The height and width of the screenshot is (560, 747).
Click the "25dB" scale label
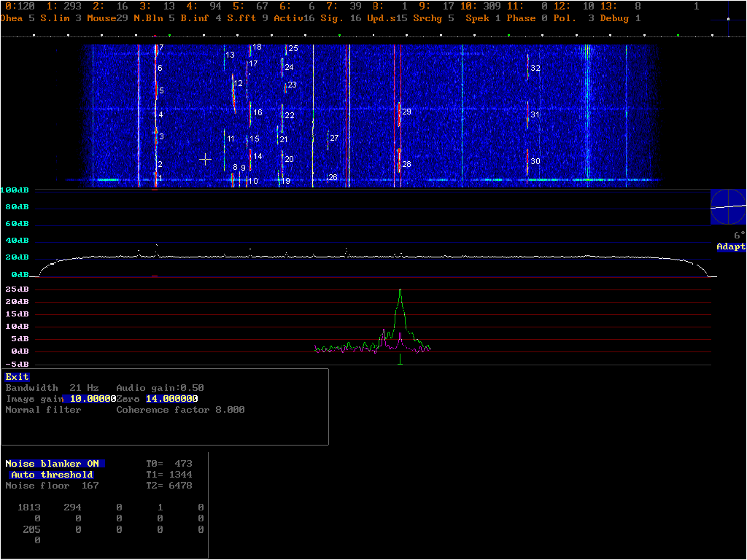[18, 289]
